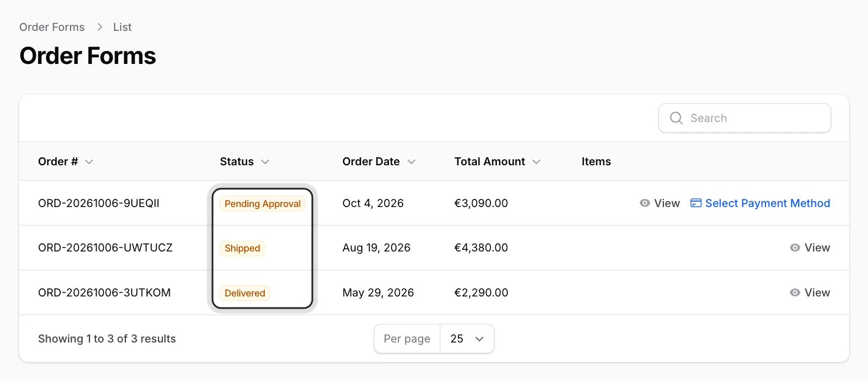Click the eye icon for order ORD-20261006-3UTKOM
Image resolution: width=868 pixels, height=381 pixels.
point(795,293)
